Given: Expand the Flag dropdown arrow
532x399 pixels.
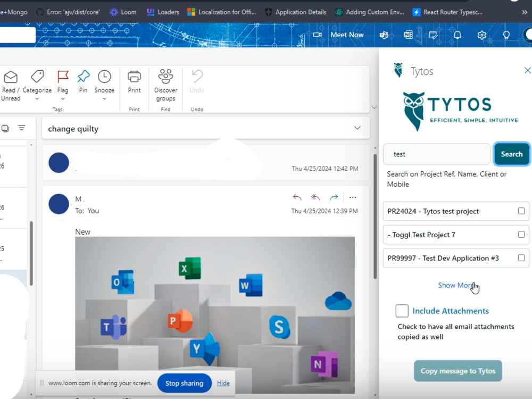Looking at the screenshot, I should 63,99.
